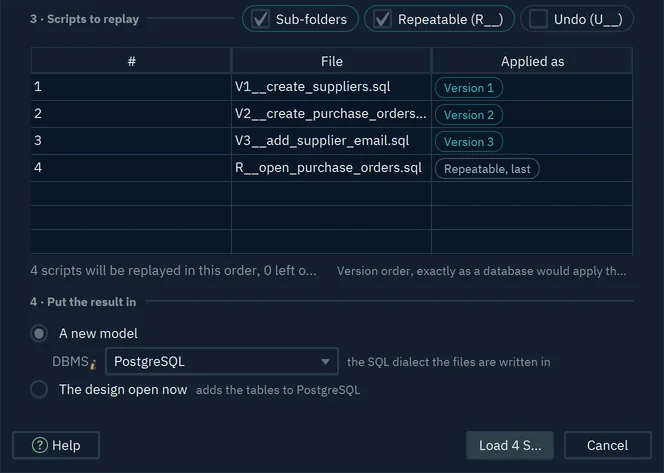The height and width of the screenshot is (473, 664).
Task: Click the Load 4 S... button
Action: point(510,445)
